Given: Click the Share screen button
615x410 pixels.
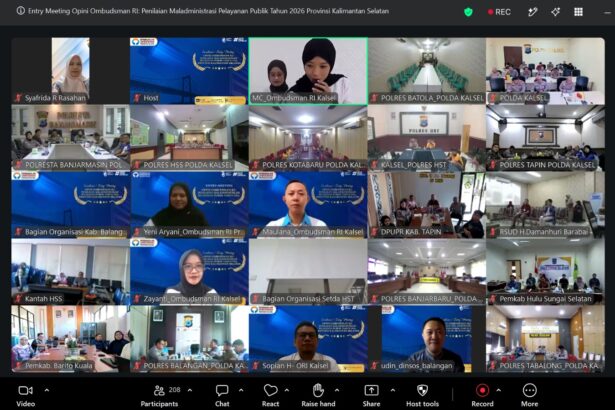Looking at the screenshot, I should pyautogui.click(x=371, y=395).
